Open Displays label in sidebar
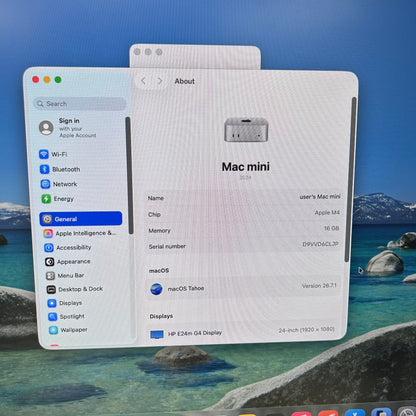416x416 pixels. pos(70,303)
